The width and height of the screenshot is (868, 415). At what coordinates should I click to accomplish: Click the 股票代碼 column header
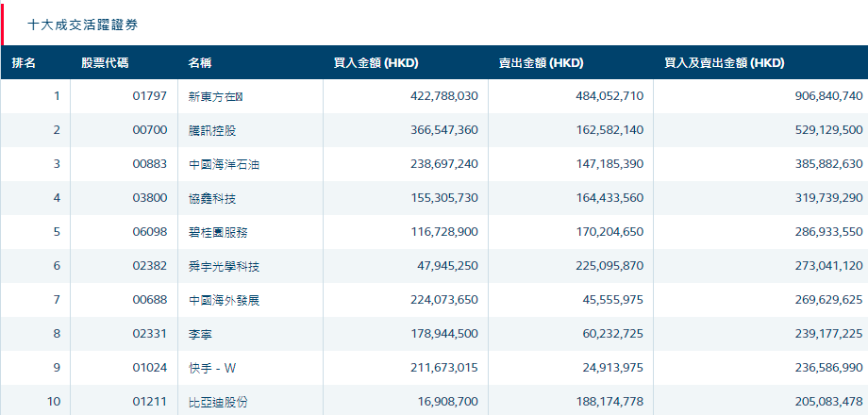(105, 63)
